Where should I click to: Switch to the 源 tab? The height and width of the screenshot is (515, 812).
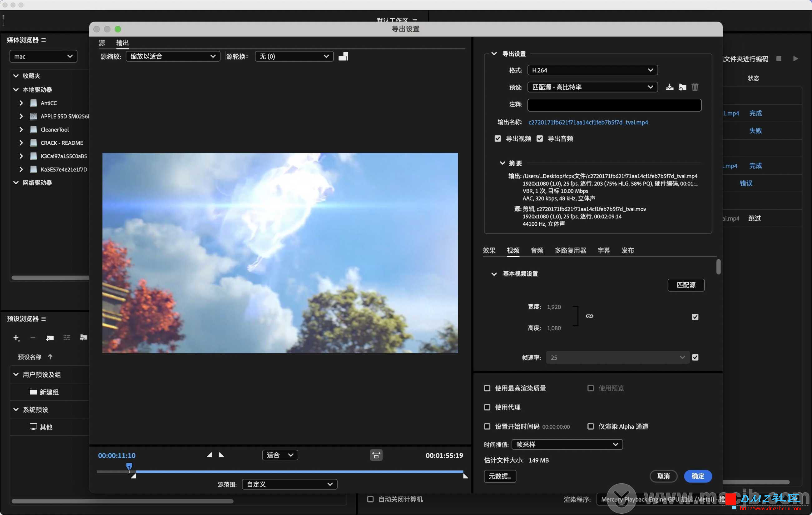point(102,43)
